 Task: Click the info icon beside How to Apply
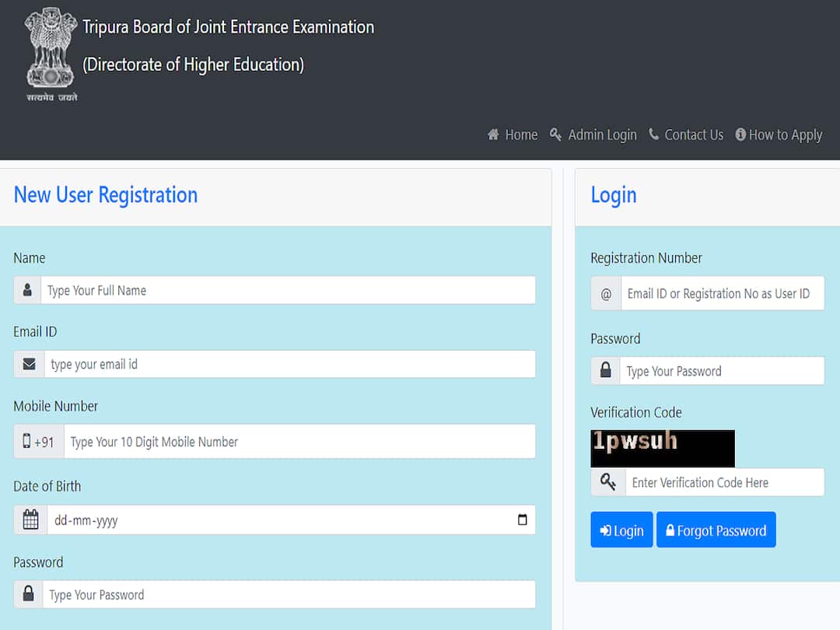tap(740, 135)
